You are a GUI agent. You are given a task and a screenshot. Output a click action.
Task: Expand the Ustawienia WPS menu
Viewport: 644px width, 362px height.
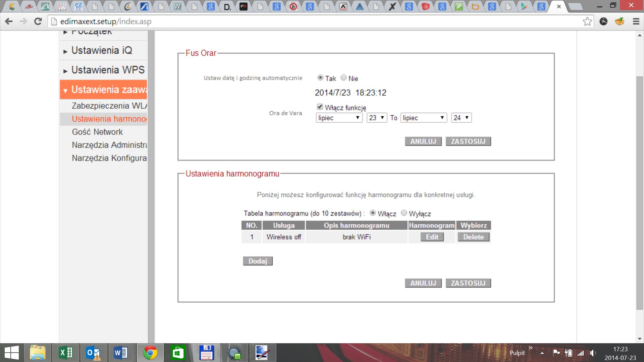click(107, 70)
